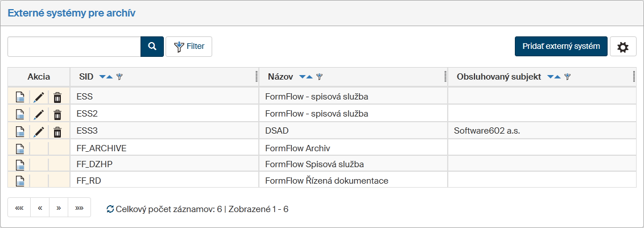Click the Filter button

tap(189, 47)
